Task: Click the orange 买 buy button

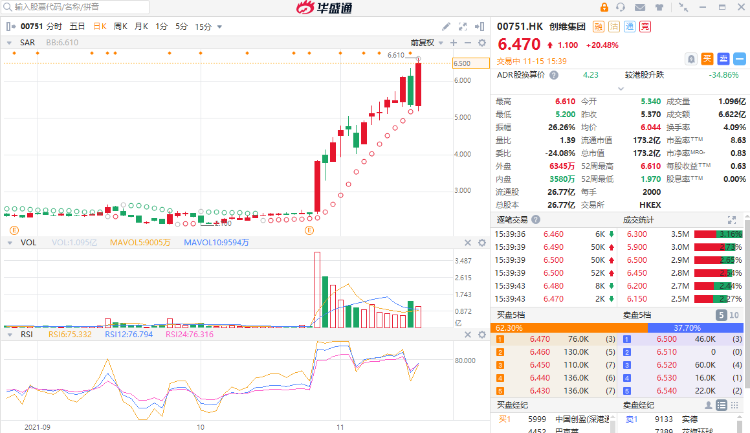Action: pyautogui.click(x=707, y=59)
